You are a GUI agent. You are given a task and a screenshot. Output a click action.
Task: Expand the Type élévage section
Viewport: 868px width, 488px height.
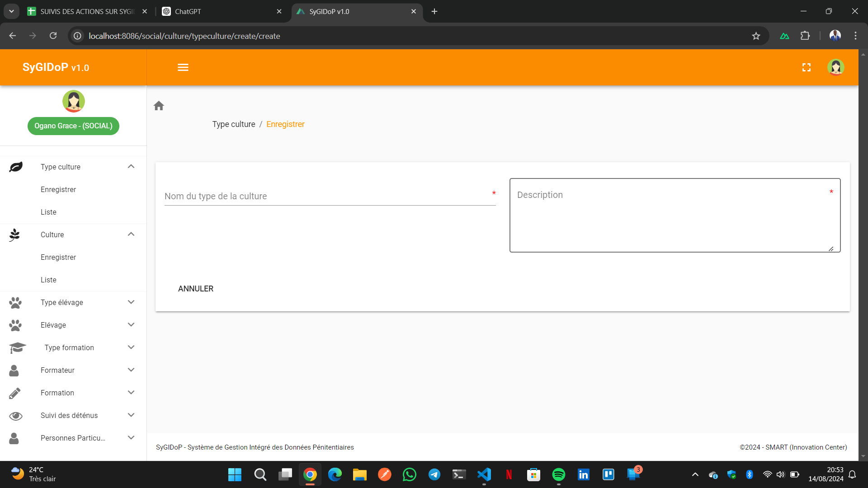coord(131,302)
